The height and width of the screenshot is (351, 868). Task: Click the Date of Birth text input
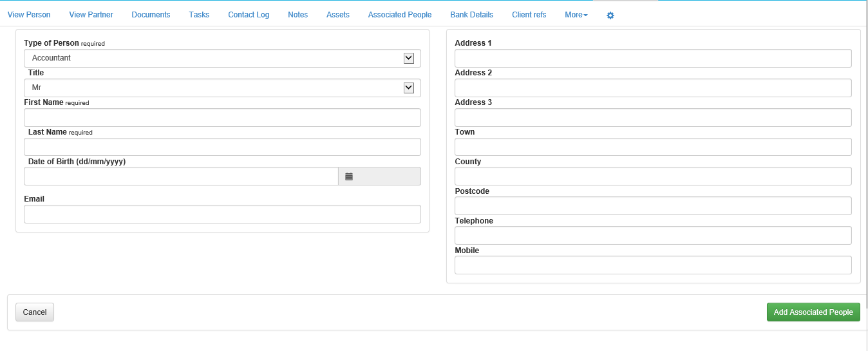click(x=181, y=176)
